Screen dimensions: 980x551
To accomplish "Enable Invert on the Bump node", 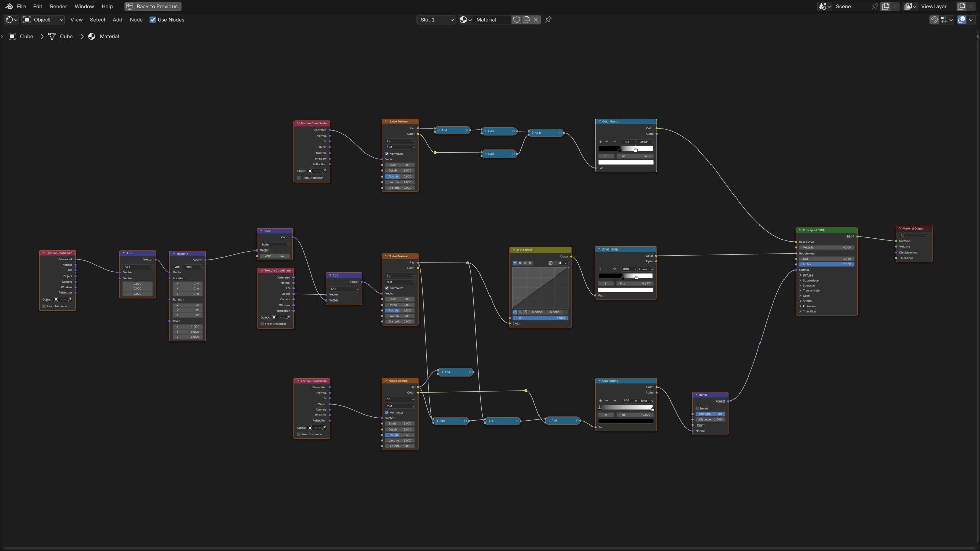I will (697, 408).
